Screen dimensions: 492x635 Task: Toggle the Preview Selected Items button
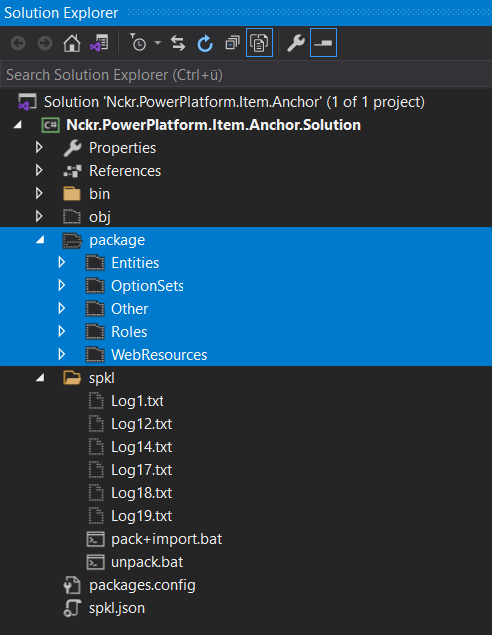[323, 43]
